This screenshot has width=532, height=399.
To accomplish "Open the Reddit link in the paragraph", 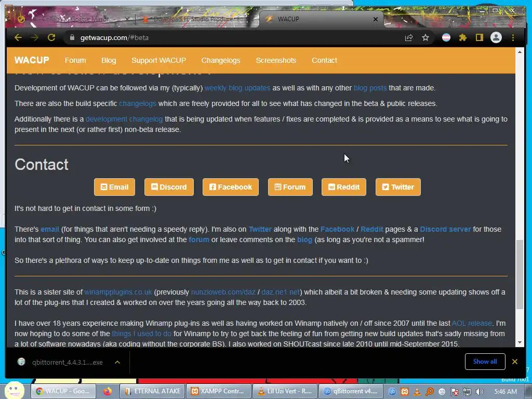I will point(372,229).
